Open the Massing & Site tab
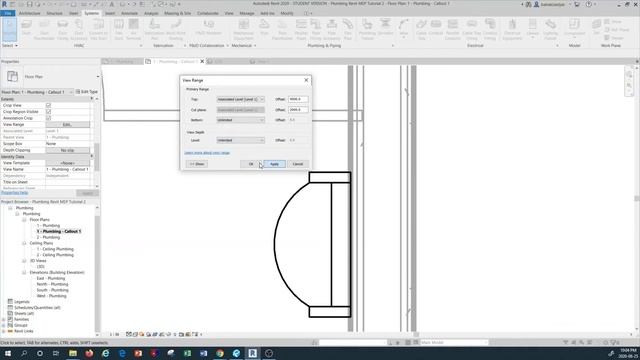The width and height of the screenshot is (640, 360). 178,13
